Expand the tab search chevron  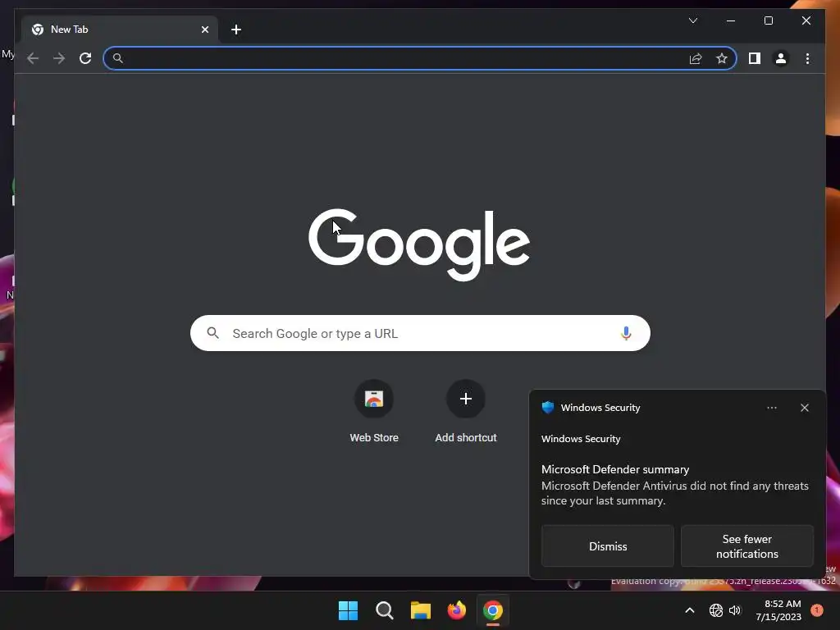coord(692,21)
